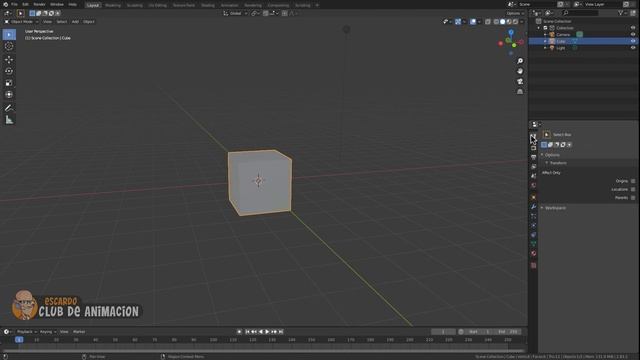Select the Annotate tool
This screenshot has width=640, height=360.
(x=9, y=108)
